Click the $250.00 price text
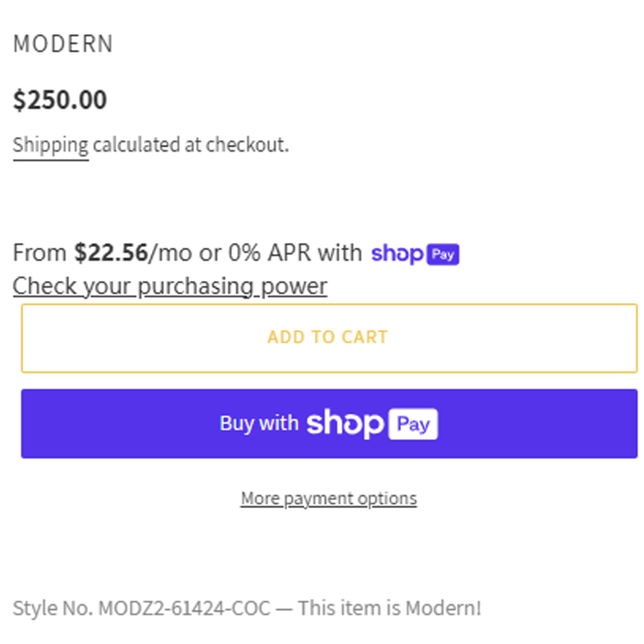 coord(60,99)
